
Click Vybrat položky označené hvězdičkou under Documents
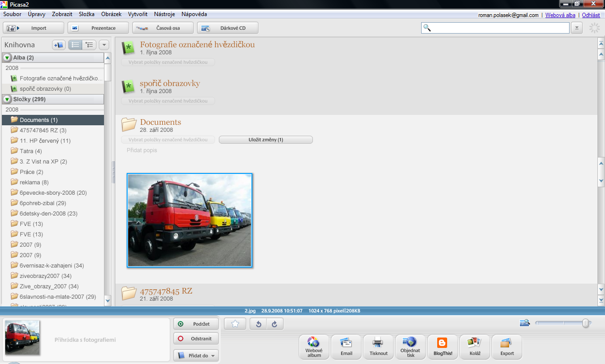pos(168,140)
